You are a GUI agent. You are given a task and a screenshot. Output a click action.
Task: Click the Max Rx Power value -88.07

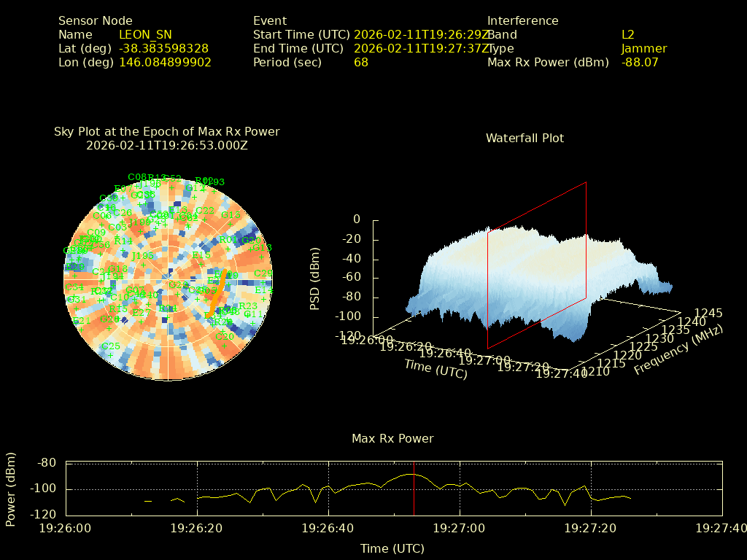[x=639, y=63]
